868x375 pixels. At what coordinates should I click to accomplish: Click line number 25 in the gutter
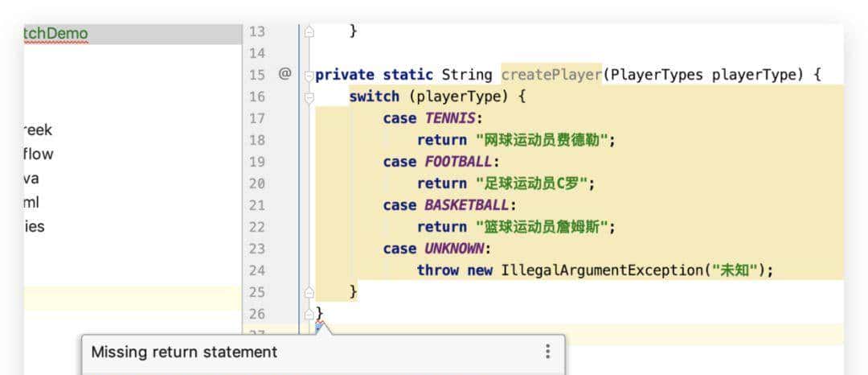(x=257, y=292)
